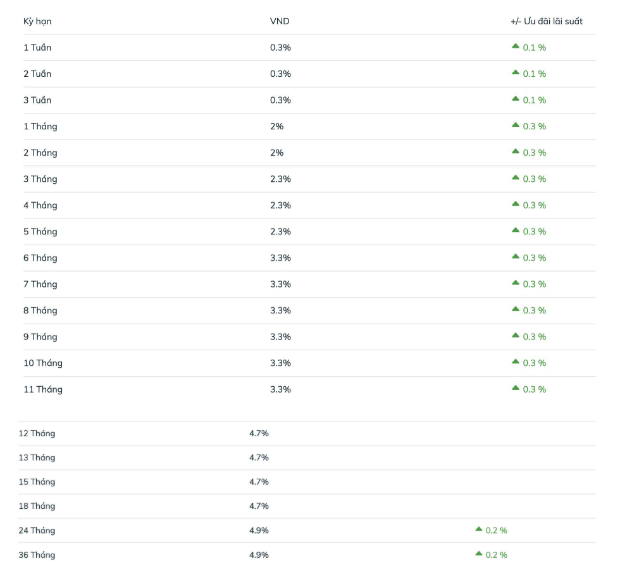Image resolution: width=620 pixels, height=571 pixels.
Task: Click the green up arrow in 2 Tuần row
Action: (515, 72)
